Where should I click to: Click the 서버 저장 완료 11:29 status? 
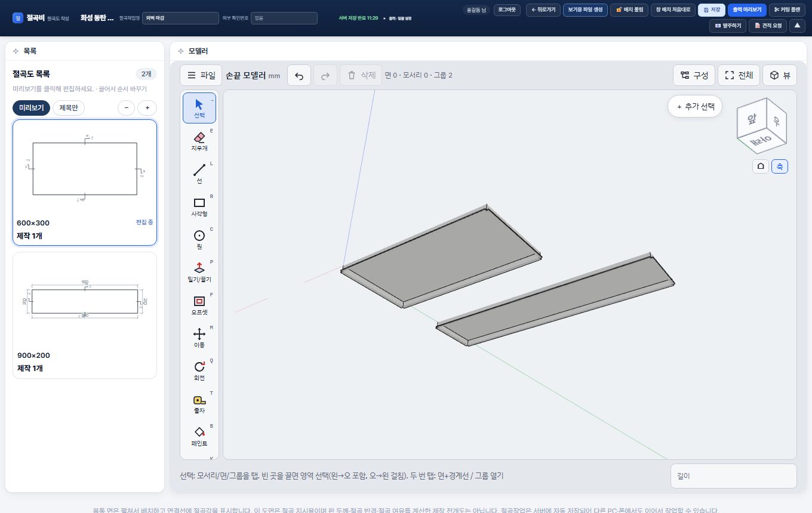click(x=358, y=18)
